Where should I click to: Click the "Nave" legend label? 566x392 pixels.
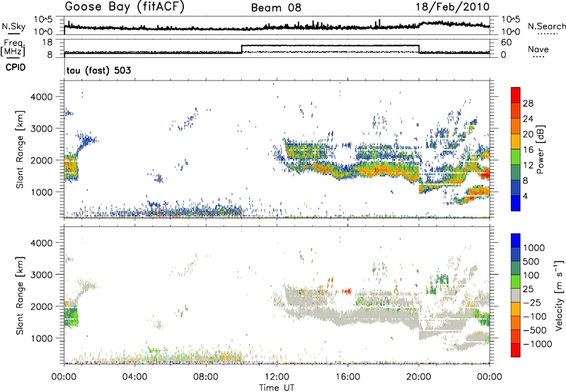click(538, 49)
